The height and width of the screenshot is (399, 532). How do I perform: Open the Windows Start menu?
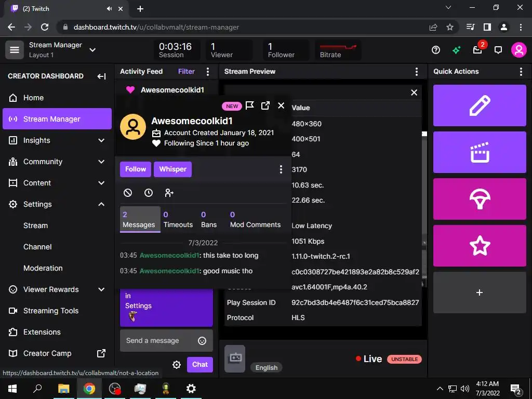pyautogui.click(x=12, y=389)
